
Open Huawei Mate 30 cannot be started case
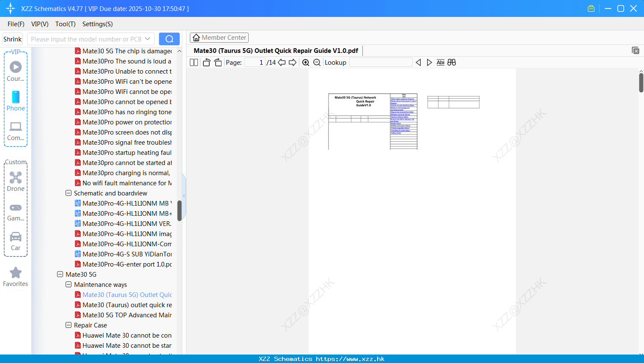pyautogui.click(x=123, y=345)
